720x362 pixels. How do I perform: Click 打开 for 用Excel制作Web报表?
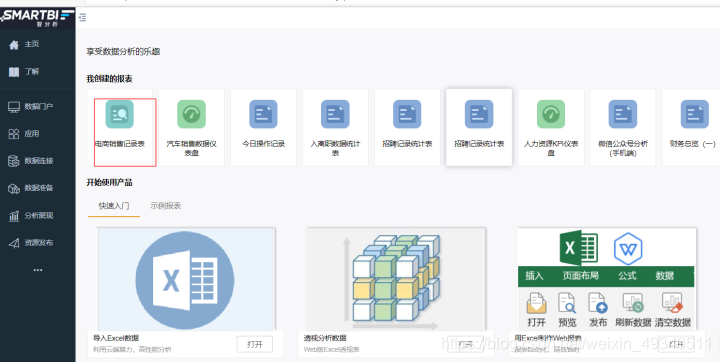[675, 345]
